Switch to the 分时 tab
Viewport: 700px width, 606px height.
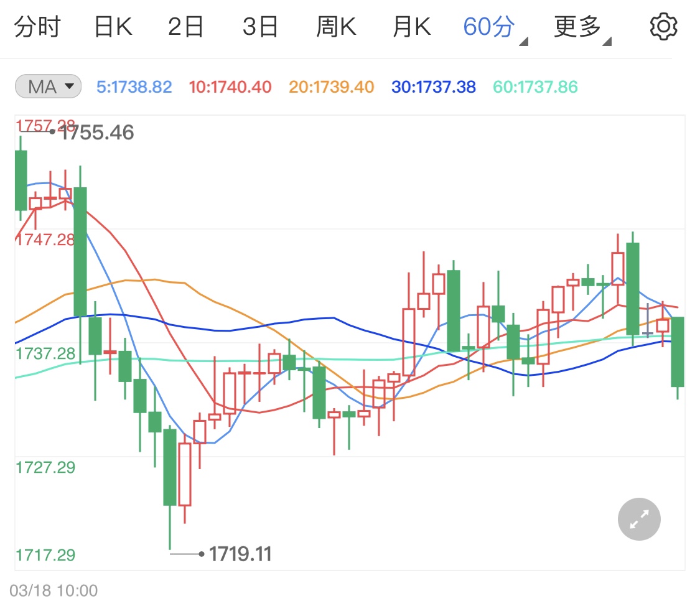click(x=37, y=27)
